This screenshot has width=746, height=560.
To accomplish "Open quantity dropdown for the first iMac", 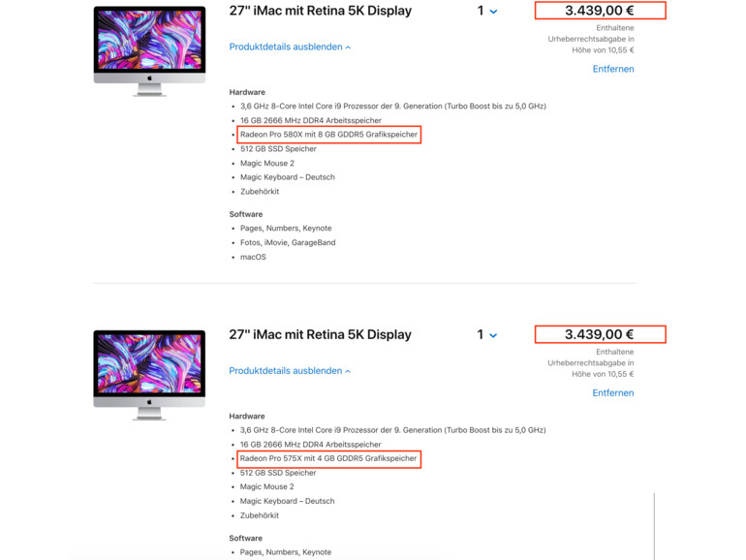I will pos(486,12).
